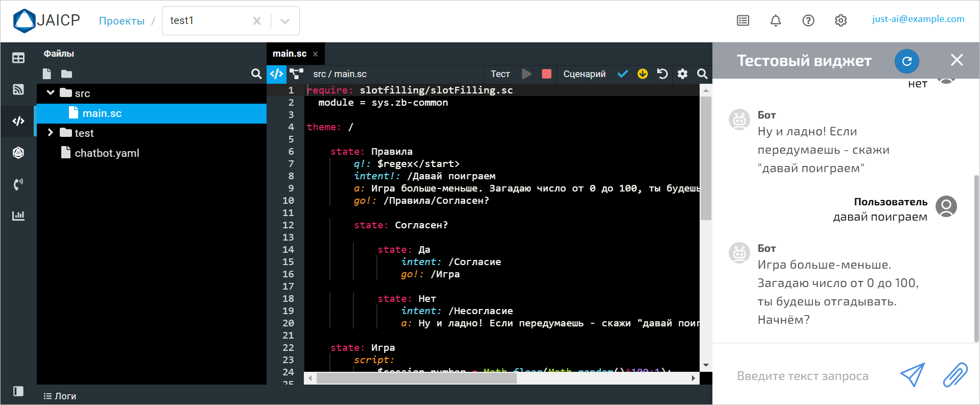Create a new folder in the Files panel
The image size is (980, 405).
(x=66, y=74)
